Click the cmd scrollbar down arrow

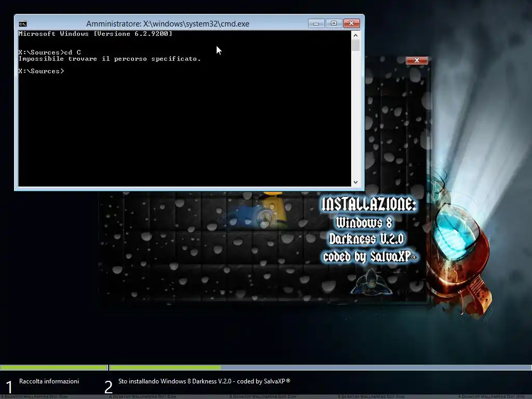click(355, 182)
